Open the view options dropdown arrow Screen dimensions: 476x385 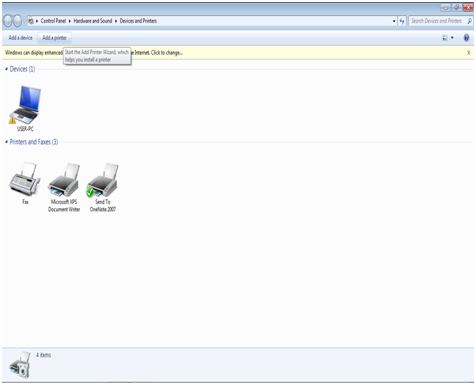452,38
